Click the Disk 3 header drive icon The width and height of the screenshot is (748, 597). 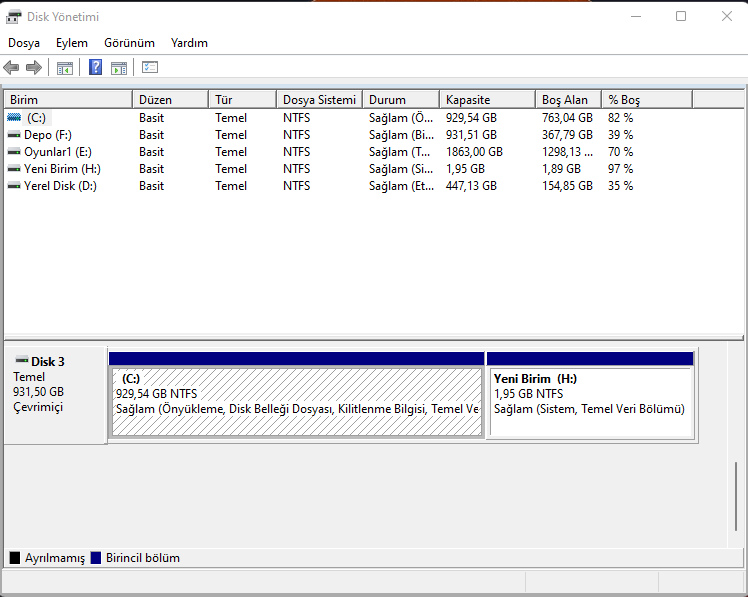(x=22, y=359)
